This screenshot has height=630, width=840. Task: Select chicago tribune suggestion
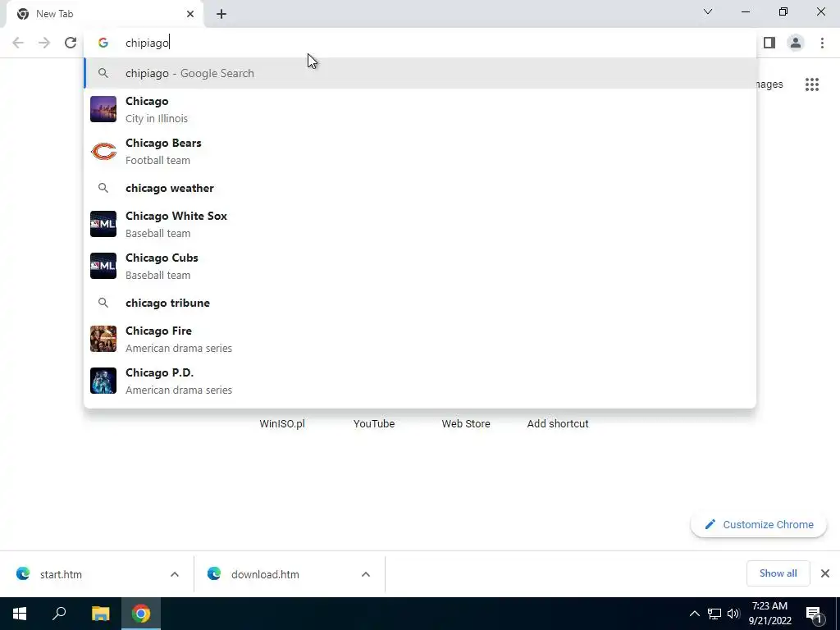pos(420,303)
